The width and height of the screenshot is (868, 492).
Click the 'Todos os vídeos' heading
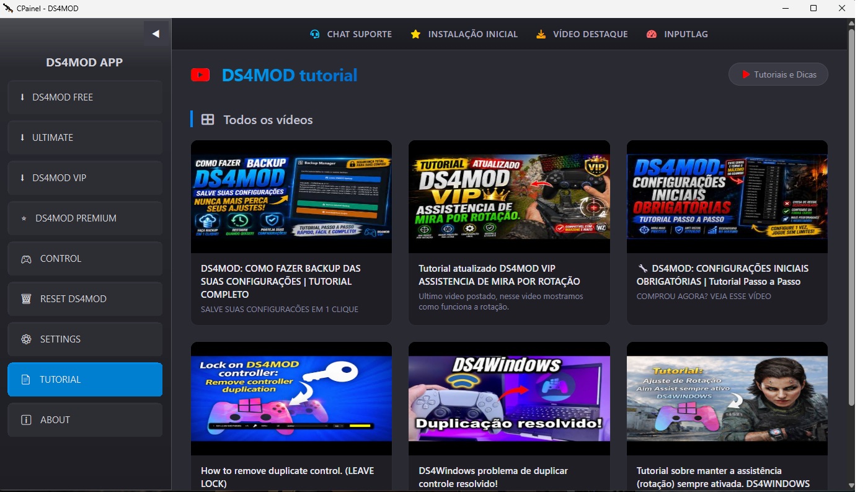pos(268,120)
